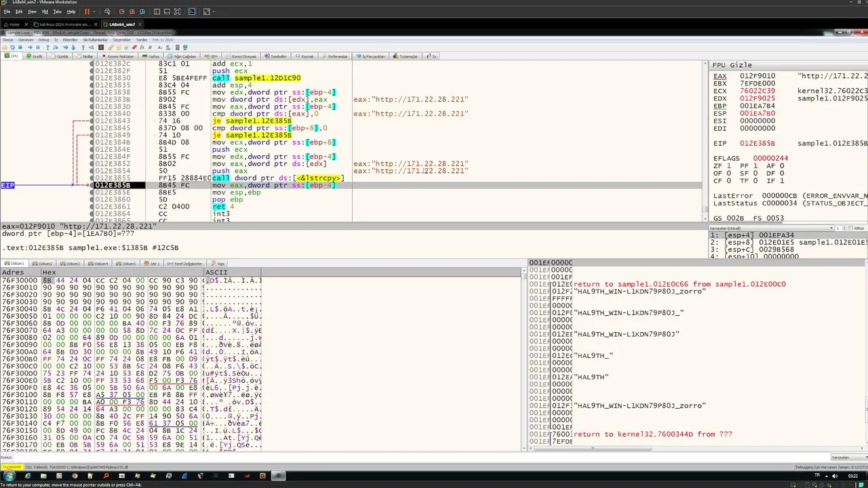
Task: Revert to VMware snapshot icon
Action: (x=132, y=12)
